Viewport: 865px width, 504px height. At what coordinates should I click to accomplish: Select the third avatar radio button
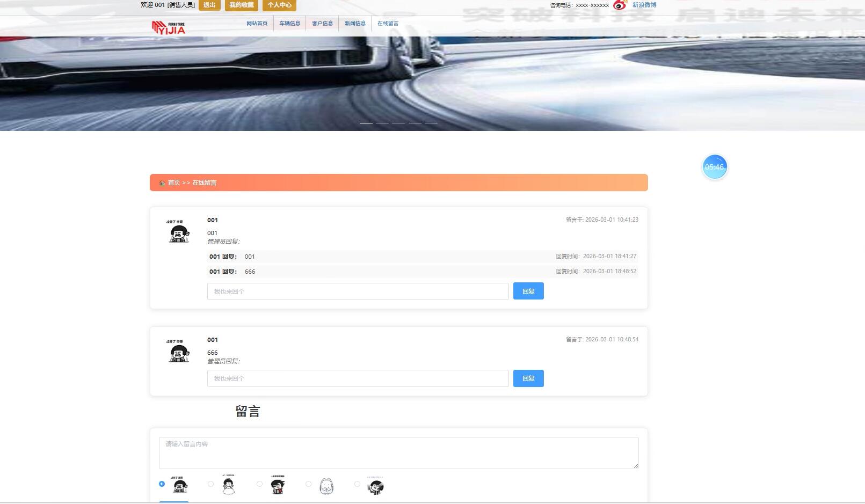pyautogui.click(x=259, y=484)
